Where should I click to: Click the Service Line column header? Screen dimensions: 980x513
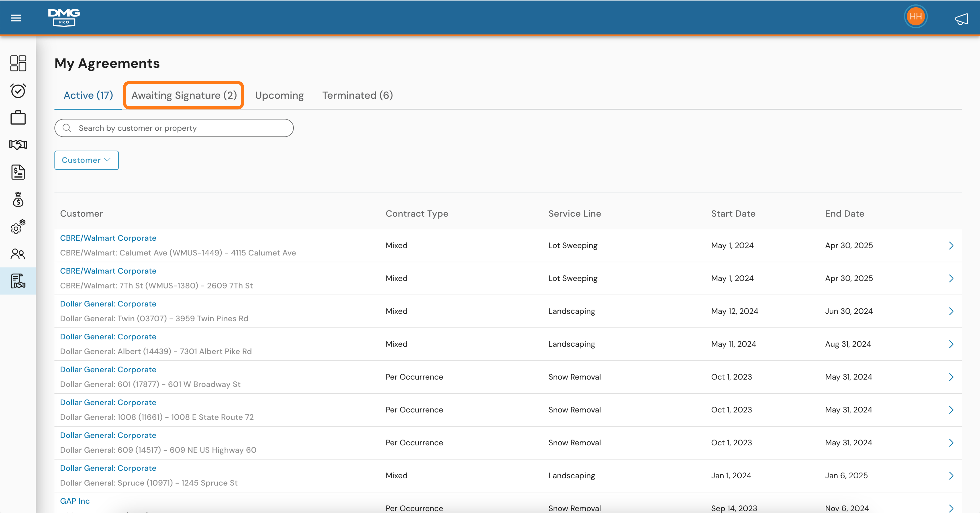tap(574, 214)
